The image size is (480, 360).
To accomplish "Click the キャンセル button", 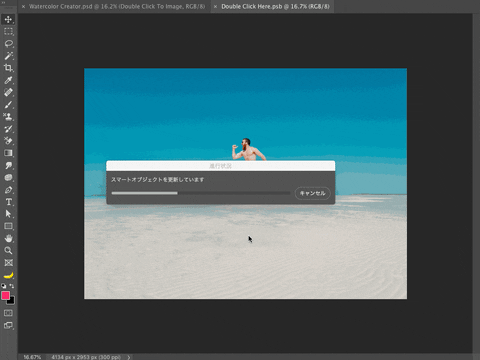I will [312, 193].
